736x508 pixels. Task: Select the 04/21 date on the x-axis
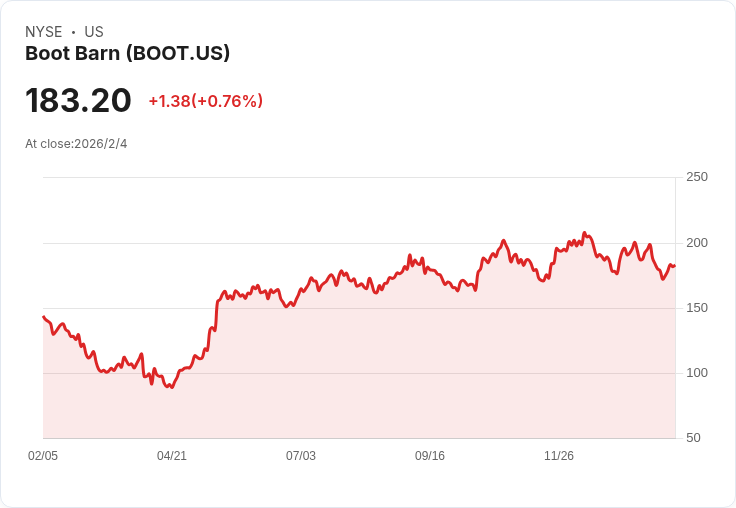(x=172, y=455)
